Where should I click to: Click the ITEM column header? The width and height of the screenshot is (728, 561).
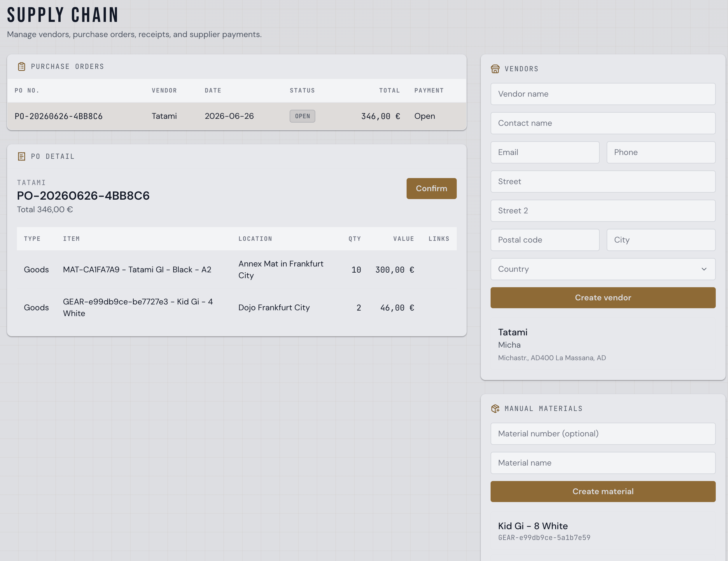click(71, 239)
